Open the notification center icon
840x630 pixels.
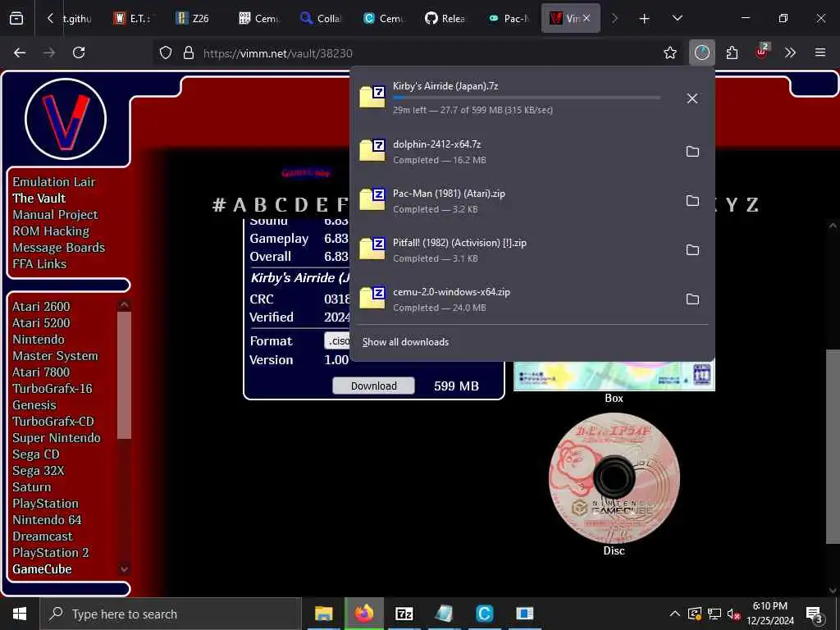(814, 614)
